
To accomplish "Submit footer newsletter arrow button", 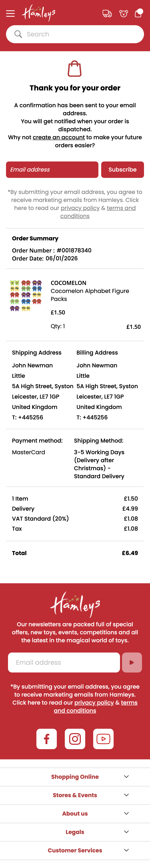I will (x=132, y=662).
